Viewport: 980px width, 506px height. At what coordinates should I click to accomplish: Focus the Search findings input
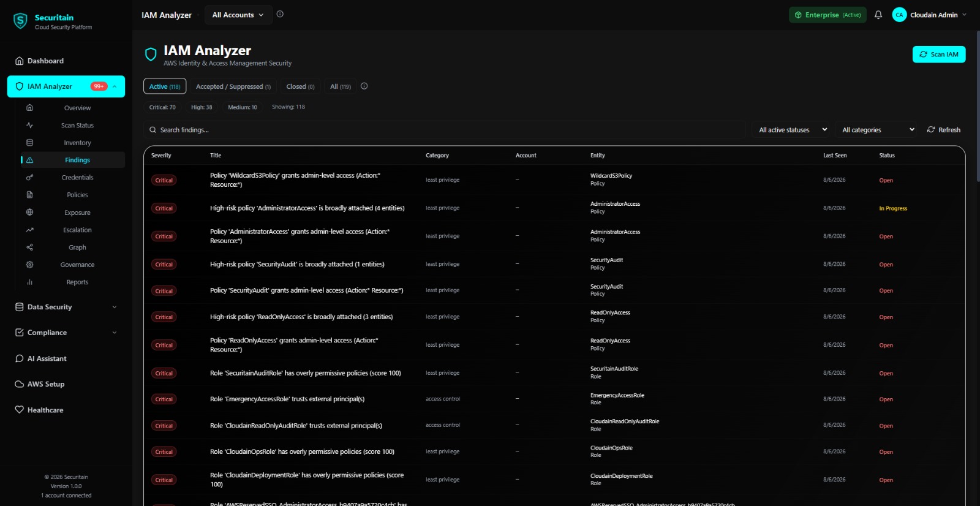click(445, 130)
